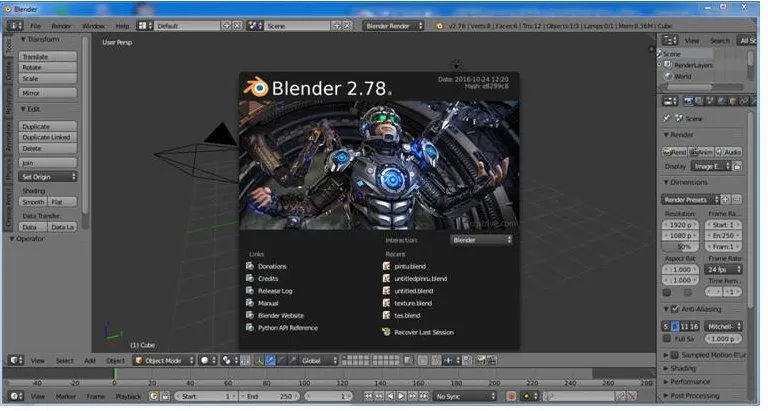Open the Timeline editor type clock icon
The width and height of the screenshot is (768, 411).
(x=16, y=396)
